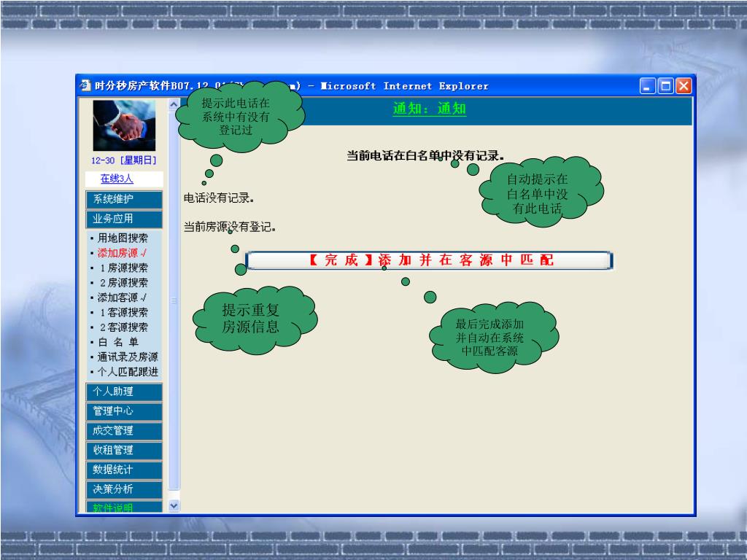Click the Internet Explorer title bar icon
The width and height of the screenshot is (747, 560).
pyautogui.click(x=85, y=86)
